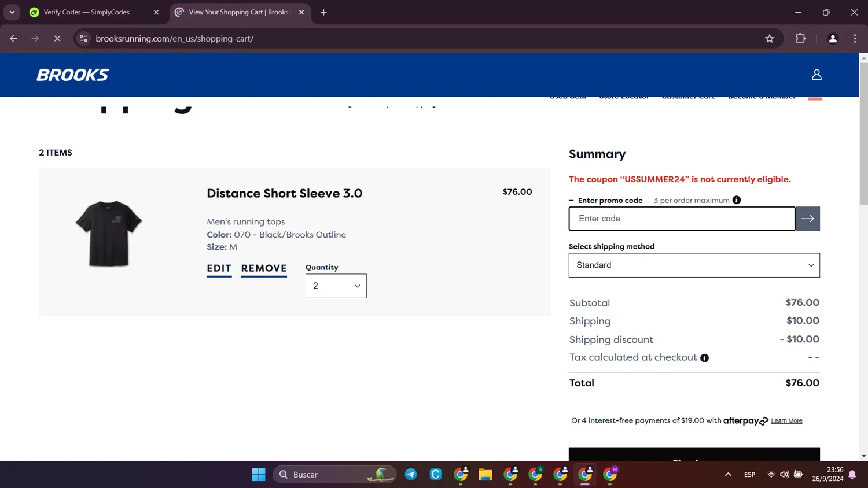Image resolution: width=868 pixels, height=488 pixels.
Task: Click ESP language indicator
Action: point(750,475)
